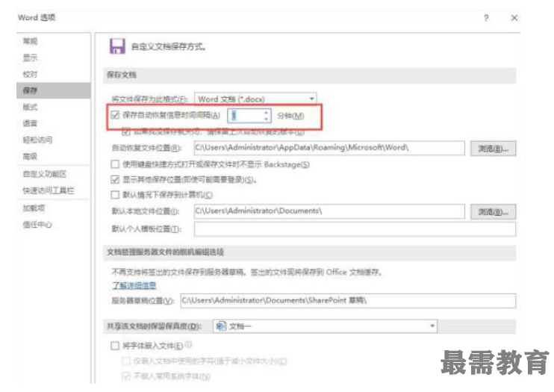Click the 默认个人模板位置 input field
554x392 pixels.
click(x=355, y=229)
